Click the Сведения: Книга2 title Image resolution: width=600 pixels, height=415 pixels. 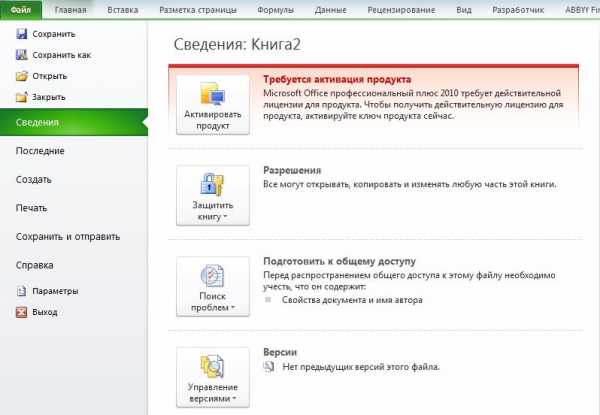click(237, 44)
